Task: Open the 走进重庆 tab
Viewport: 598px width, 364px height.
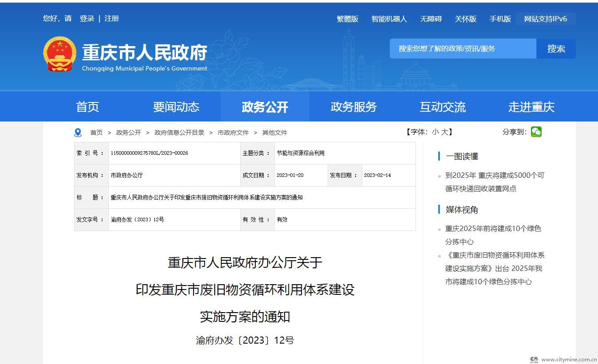Action: pos(531,107)
